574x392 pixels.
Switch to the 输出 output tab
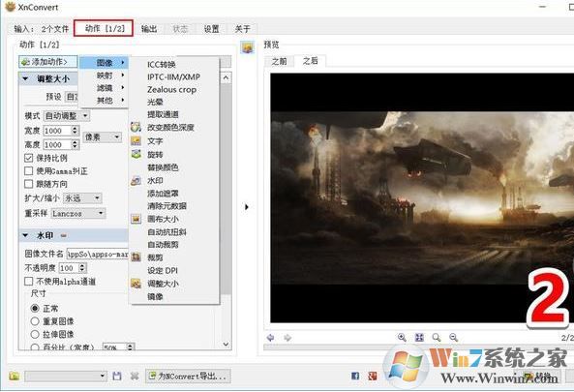pos(149,29)
